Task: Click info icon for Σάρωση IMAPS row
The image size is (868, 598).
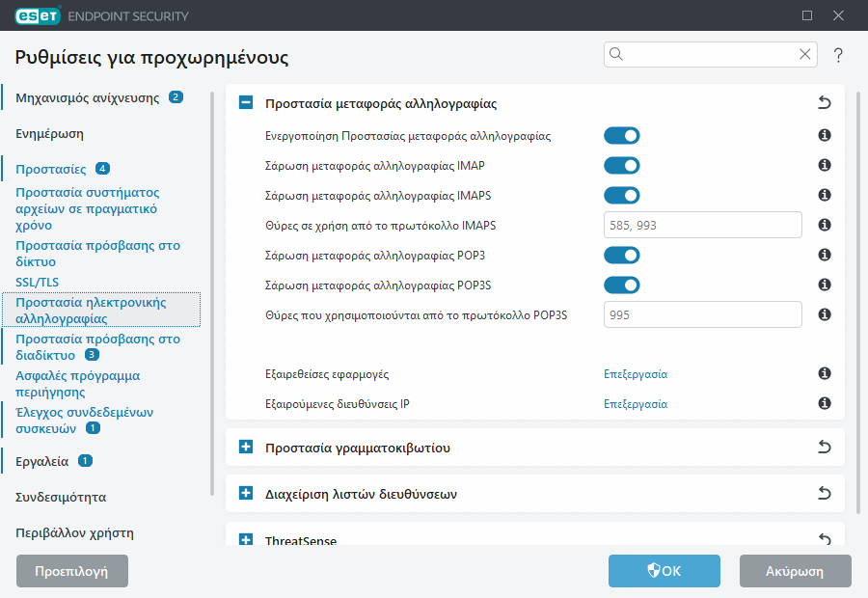Action: coord(825,195)
